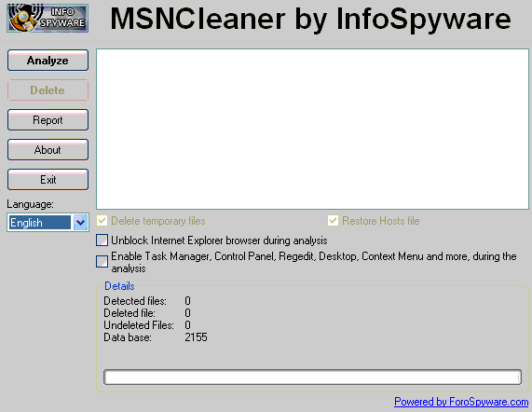Click the analysis progress bar
Screen dimensions: 532x412
[x=312, y=377]
